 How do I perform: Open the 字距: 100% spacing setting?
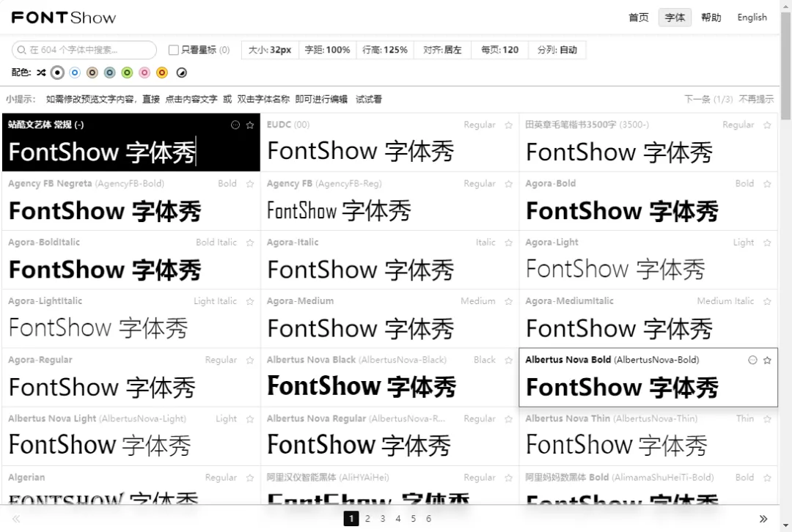[x=327, y=50]
